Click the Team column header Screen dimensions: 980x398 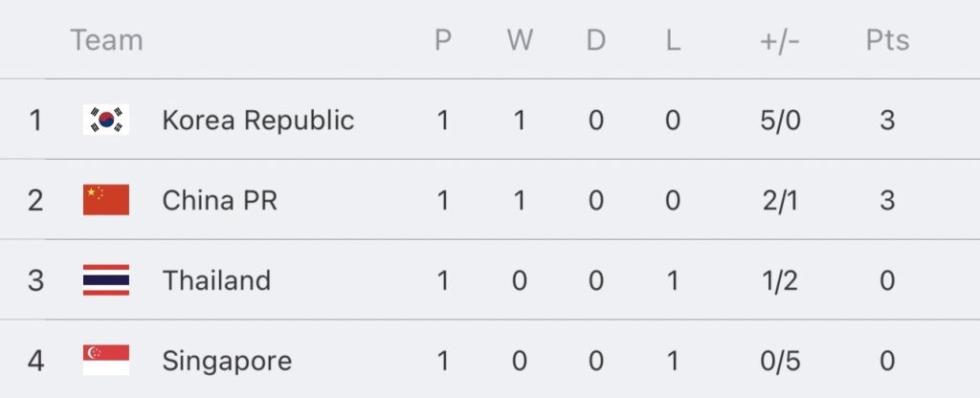107,40
